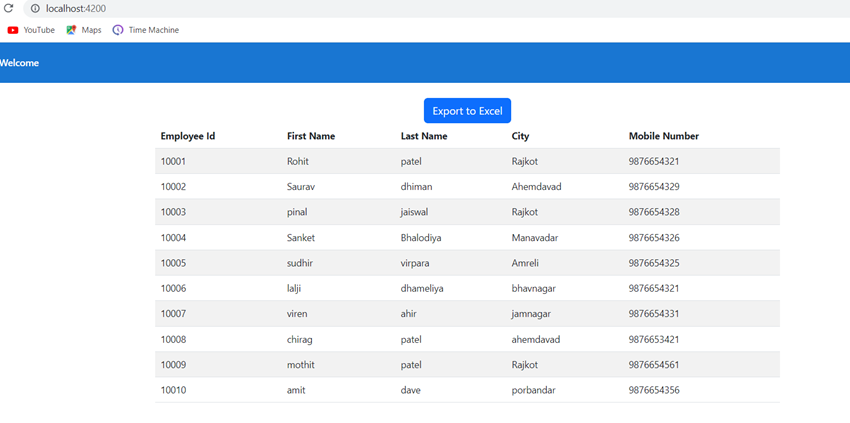Click the Welcome header text
The width and height of the screenshot is (850, 423).
point(20,63)
